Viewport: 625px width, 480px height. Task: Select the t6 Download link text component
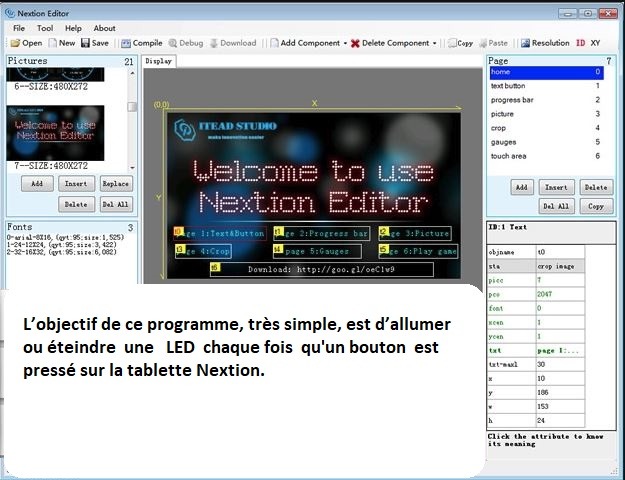[x=322, y=270]
